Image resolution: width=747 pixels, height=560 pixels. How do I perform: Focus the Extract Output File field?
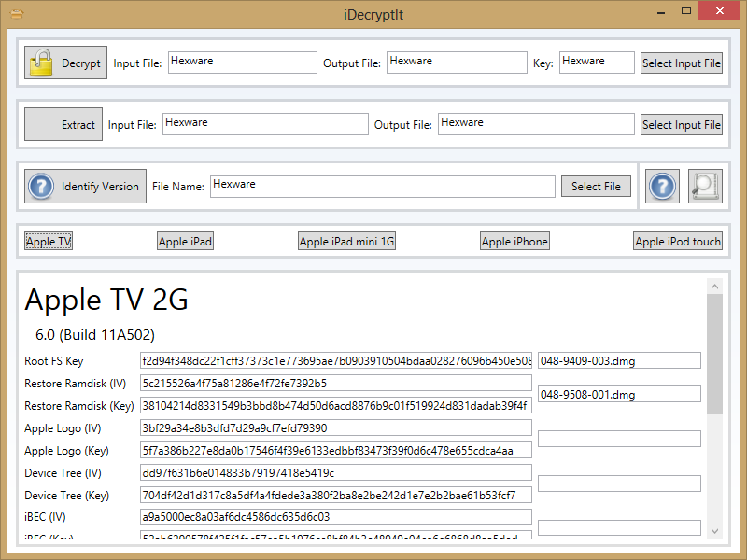pos(536,124)
